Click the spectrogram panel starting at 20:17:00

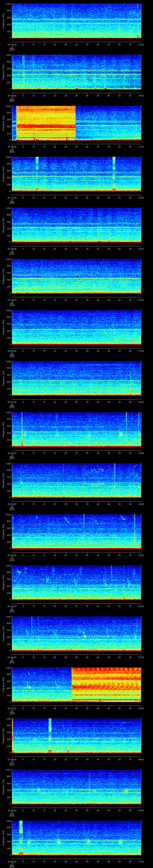coord(77,174)
